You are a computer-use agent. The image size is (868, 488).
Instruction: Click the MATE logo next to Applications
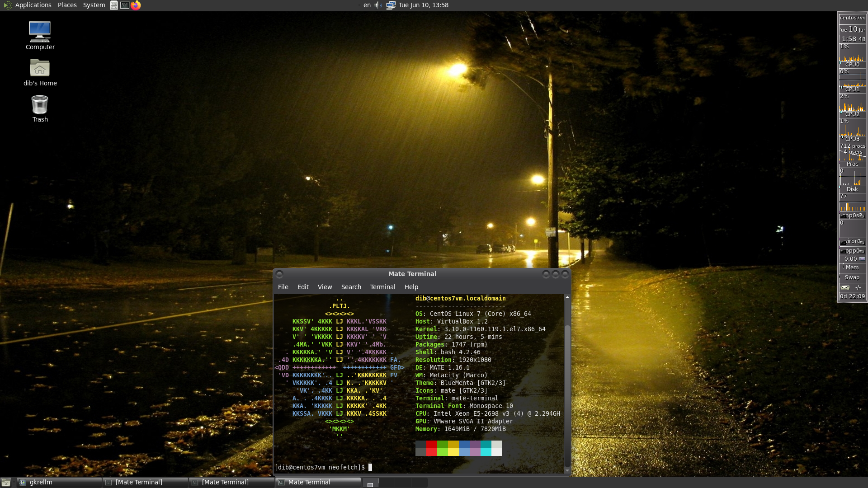click(7, 5)
